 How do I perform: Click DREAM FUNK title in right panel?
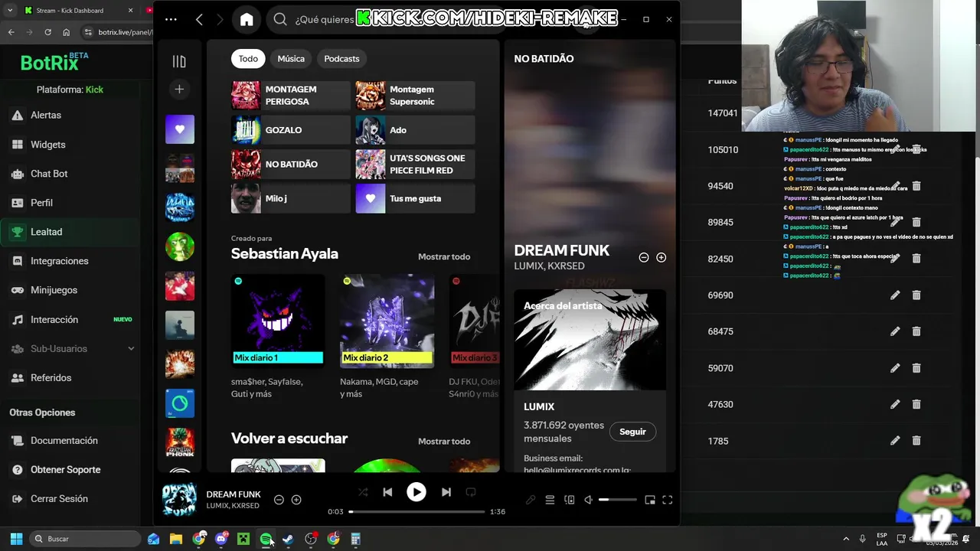click(561, 250)
